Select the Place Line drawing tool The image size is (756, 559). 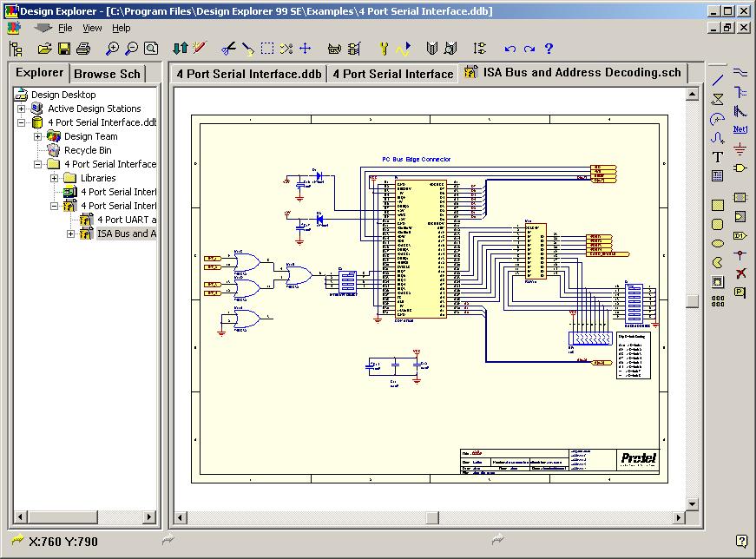pos(718,81)
